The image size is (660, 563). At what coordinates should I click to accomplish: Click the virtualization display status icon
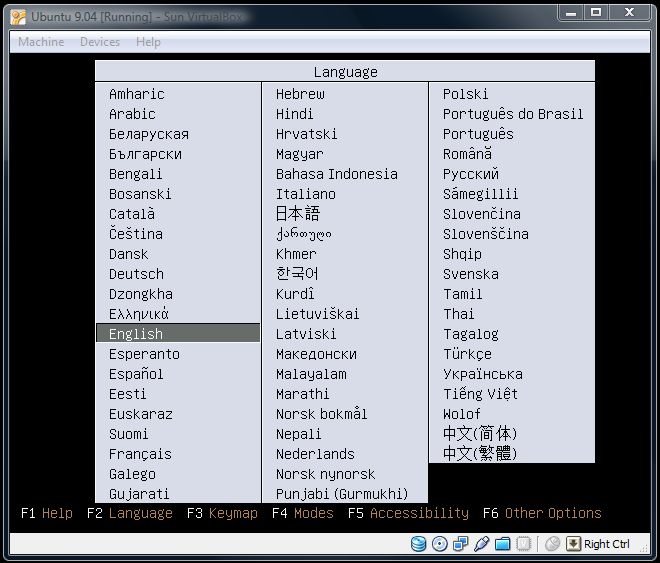click(x=523, y=544)
